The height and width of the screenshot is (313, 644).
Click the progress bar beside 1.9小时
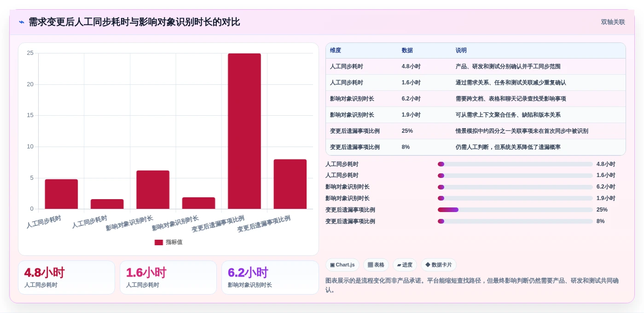click(515, 198)
